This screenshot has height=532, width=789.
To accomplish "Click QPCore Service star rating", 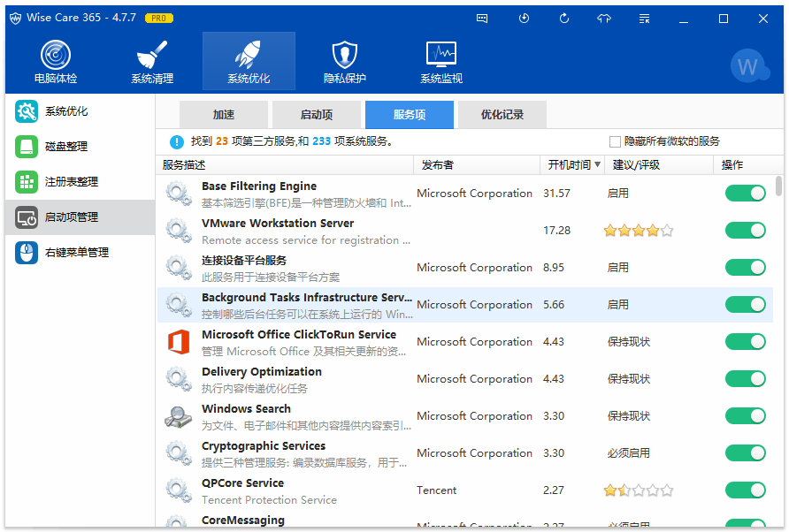I will click(x=639, y=490).
